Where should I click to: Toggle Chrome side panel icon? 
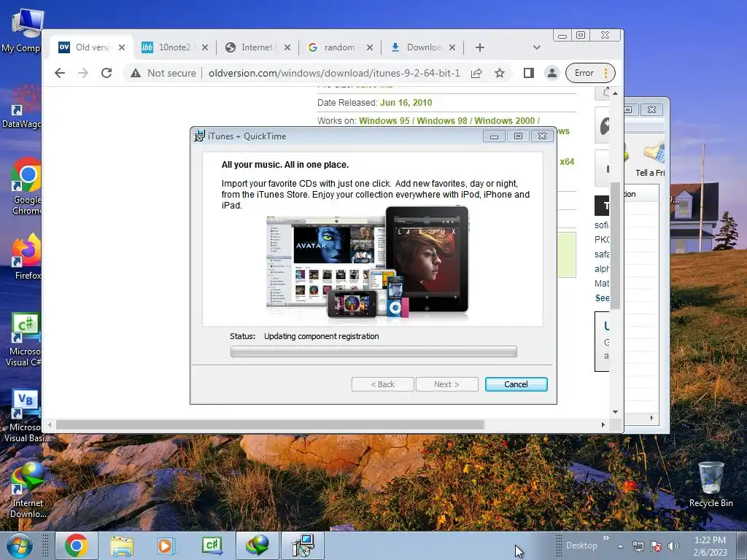click(x=528, y=73)
